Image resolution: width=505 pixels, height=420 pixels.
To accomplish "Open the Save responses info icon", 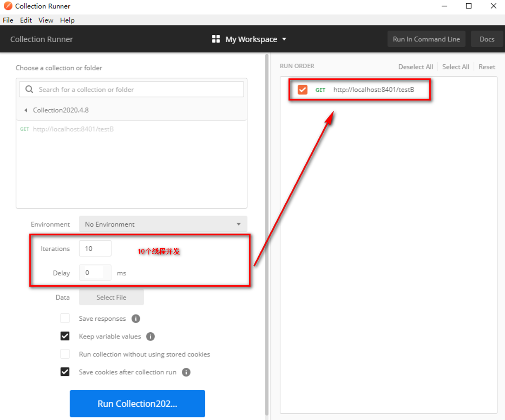I will coord(136,319).
